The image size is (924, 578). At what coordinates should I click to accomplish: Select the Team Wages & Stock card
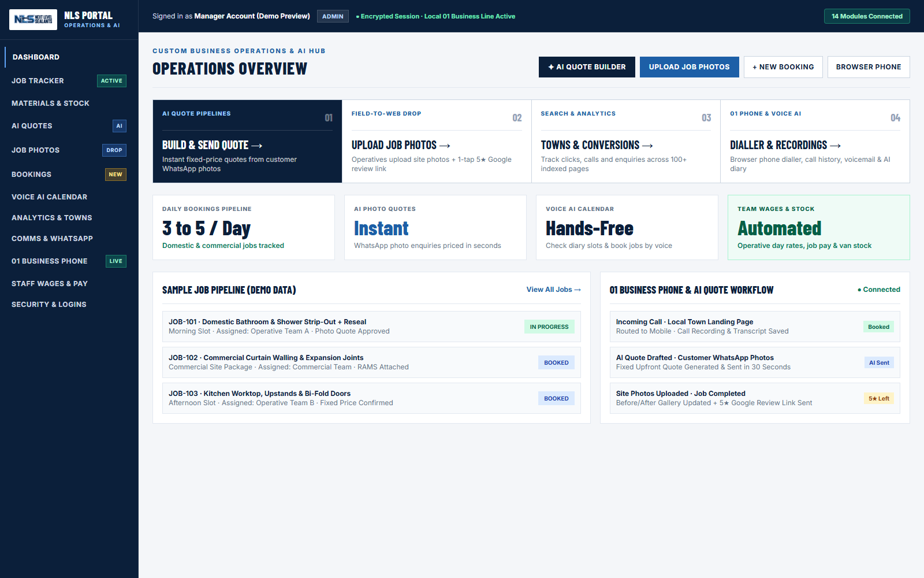pos(819,228)
